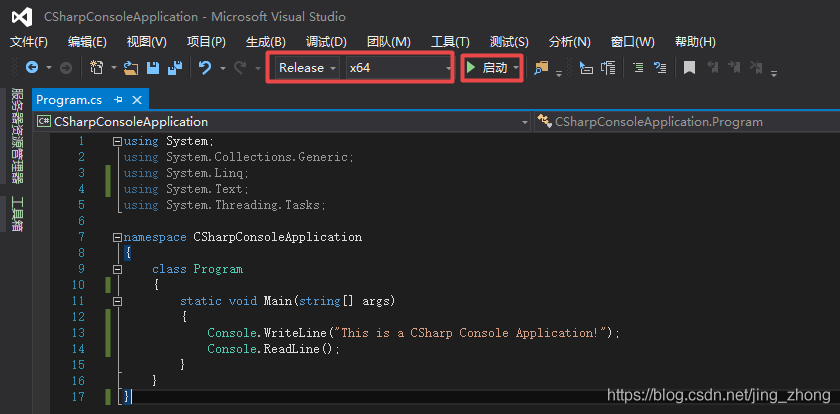
Task: Open the x64 platform dropdown
Action: (399, 68)
